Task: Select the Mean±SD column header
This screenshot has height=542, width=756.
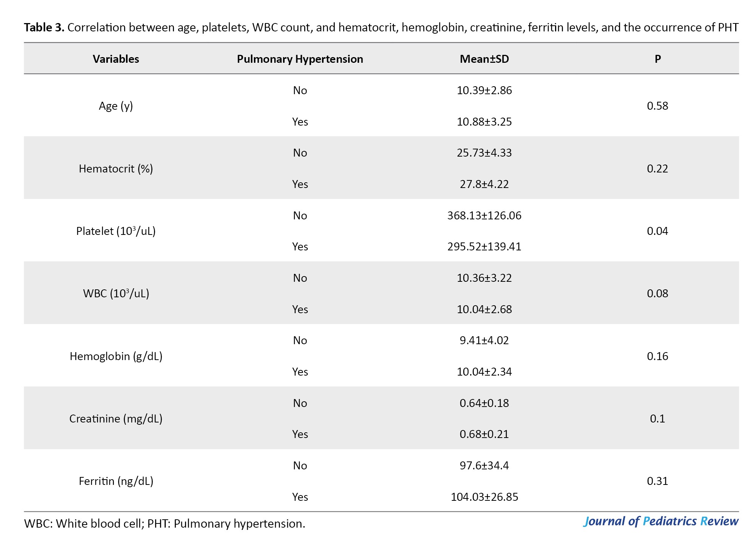Action: point(484,59)
